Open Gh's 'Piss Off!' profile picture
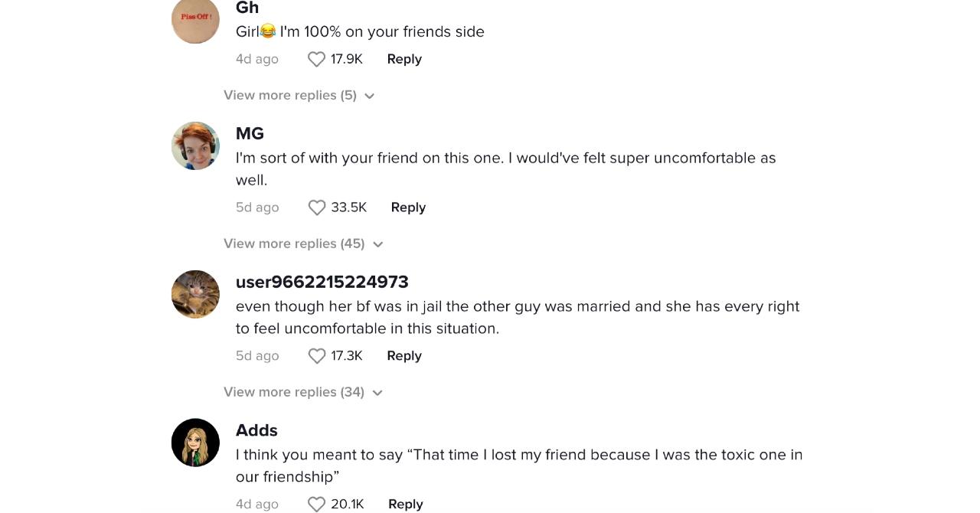The width and height of the screenshot is (980, 513). click(195, 21)
